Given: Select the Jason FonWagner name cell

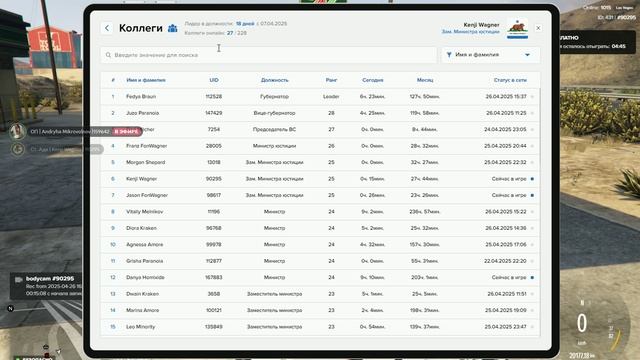Looking at the screenshot, I should (x=147, y=195).
